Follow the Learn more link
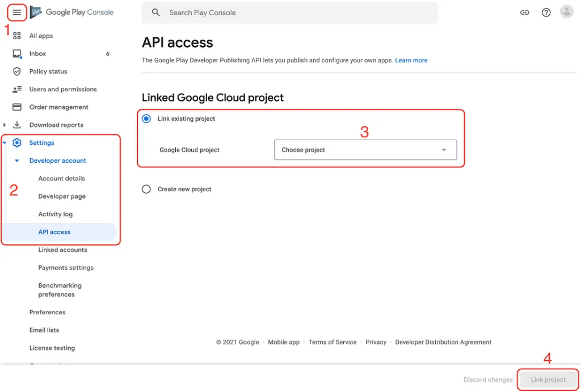The width and height of the screenshot is (581, 392). pos(411,60)
